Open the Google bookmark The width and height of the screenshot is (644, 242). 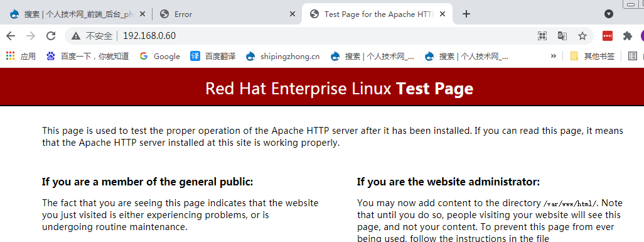[160, 56]
